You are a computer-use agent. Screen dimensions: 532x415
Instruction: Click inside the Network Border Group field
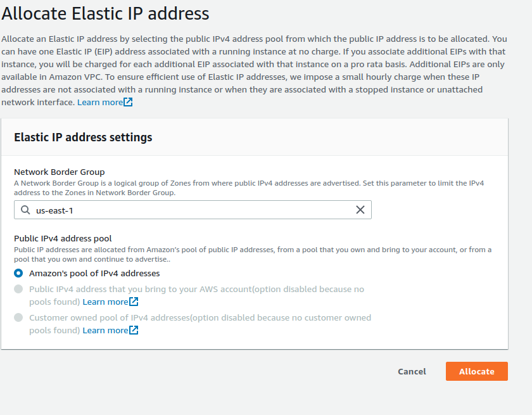coord(190,210)
